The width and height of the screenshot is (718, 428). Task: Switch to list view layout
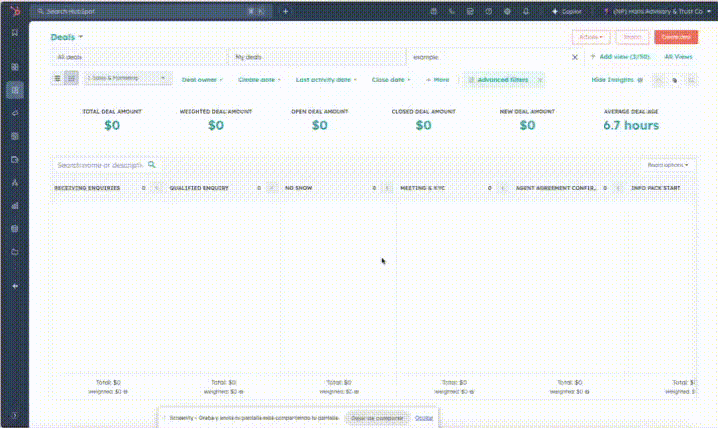coord(58,78)
